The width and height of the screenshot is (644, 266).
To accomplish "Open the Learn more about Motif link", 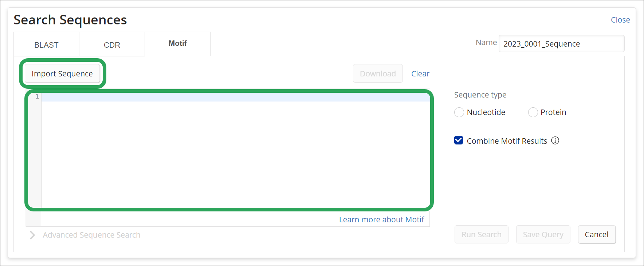I will pos(381,220).
